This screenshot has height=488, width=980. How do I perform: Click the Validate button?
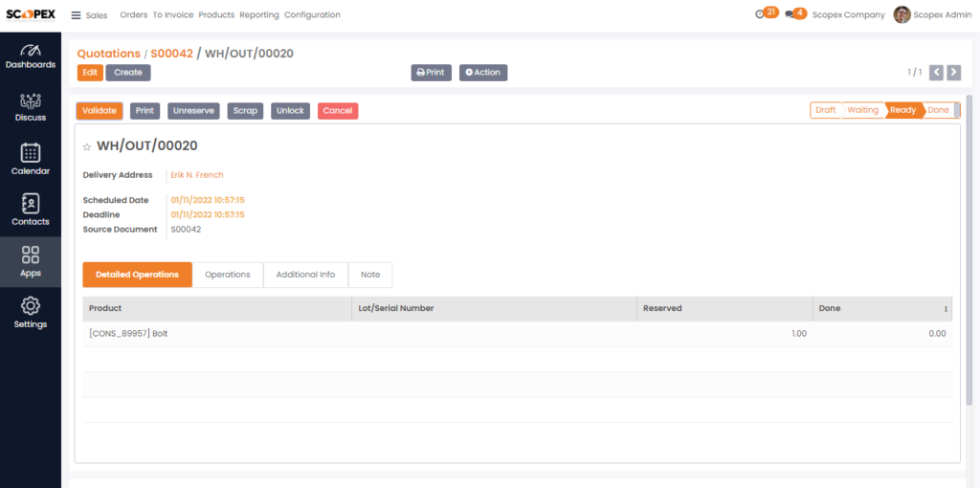[x=100, y=111]
